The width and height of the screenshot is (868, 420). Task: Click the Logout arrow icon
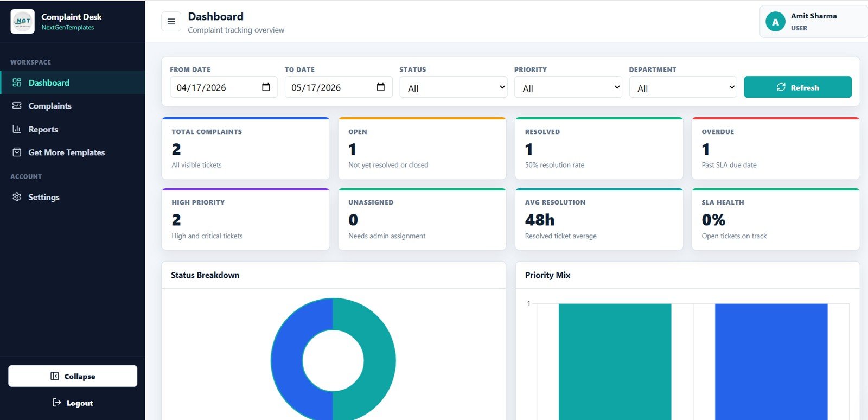pos(56,403)
